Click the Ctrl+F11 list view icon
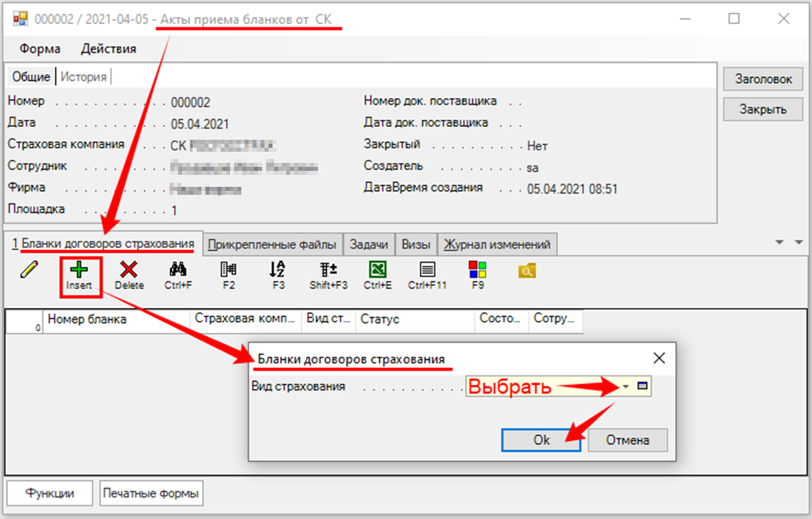812x519 pixels. [x=428, y=270]
